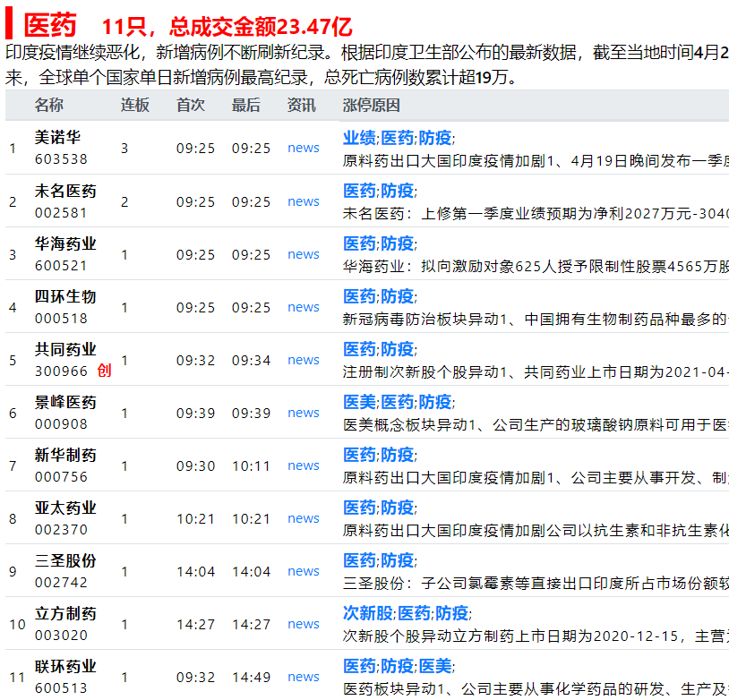
Task: Click the 涨停原因 column header
Action: coord(372,106)
